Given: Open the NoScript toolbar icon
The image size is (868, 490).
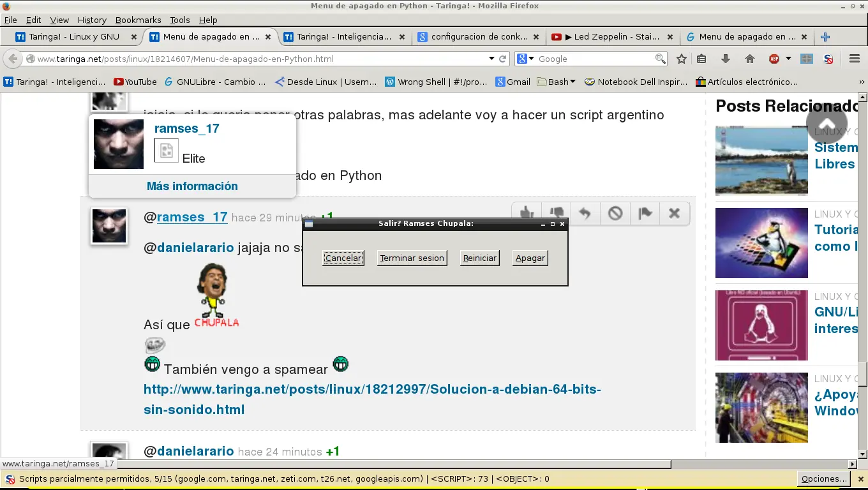Looking at the screenshot, I should coord(828,59).
